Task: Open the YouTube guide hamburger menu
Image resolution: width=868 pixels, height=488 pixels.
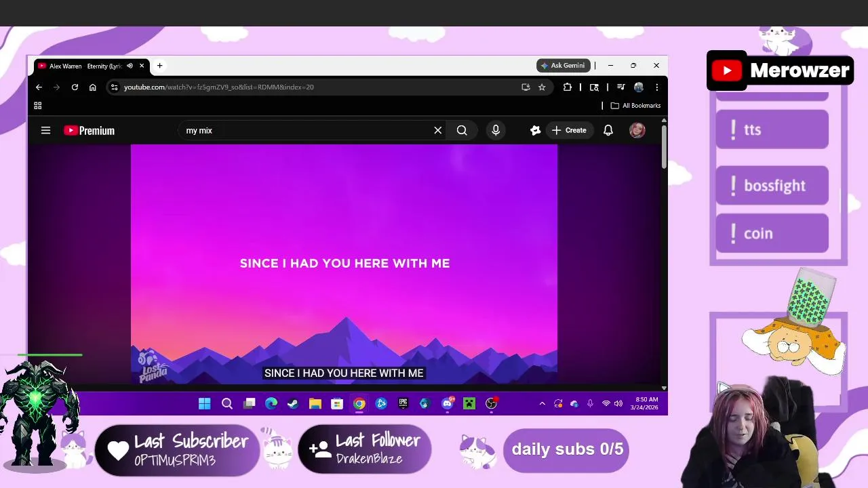Action: 45,130
